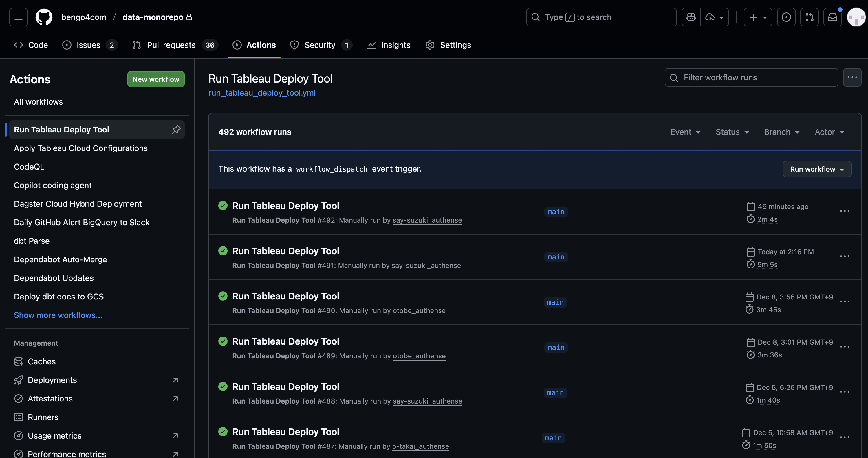
Task: Open the Run workflow dropdown
Action: click(x=816, y=169)
